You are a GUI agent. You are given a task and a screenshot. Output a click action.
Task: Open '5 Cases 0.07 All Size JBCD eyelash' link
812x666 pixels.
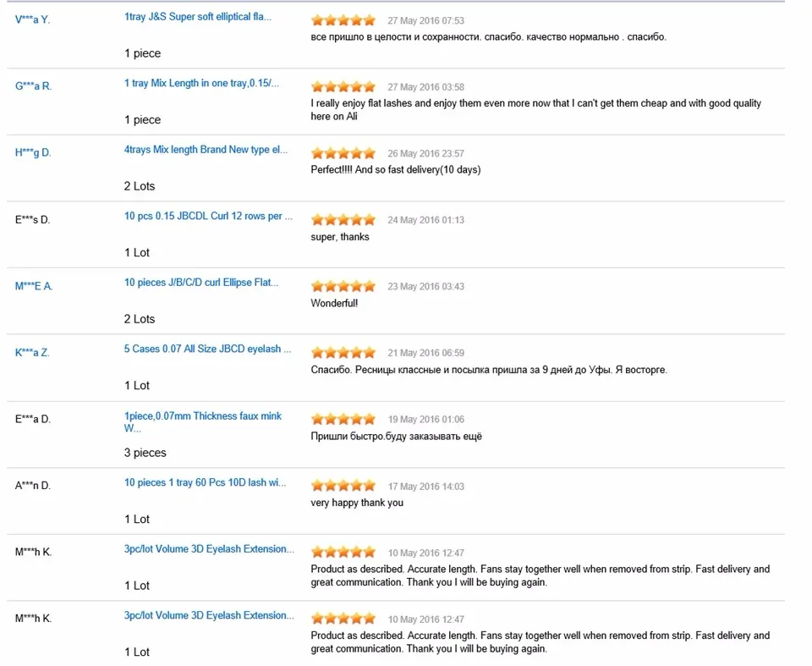[x=207, y=349]
